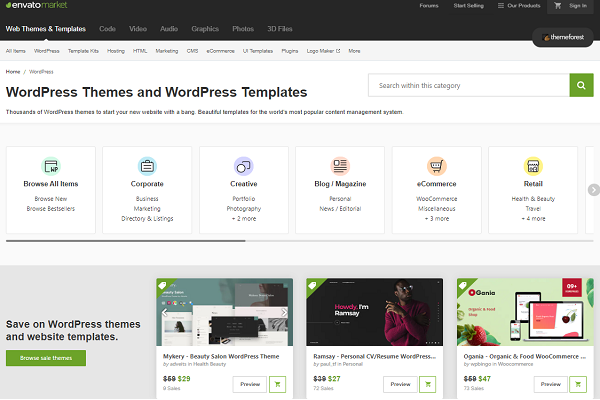Preview the Ogania theme
Image resolution: width=600 pixels, height=400 pixels.
click(x=551, y=384)
